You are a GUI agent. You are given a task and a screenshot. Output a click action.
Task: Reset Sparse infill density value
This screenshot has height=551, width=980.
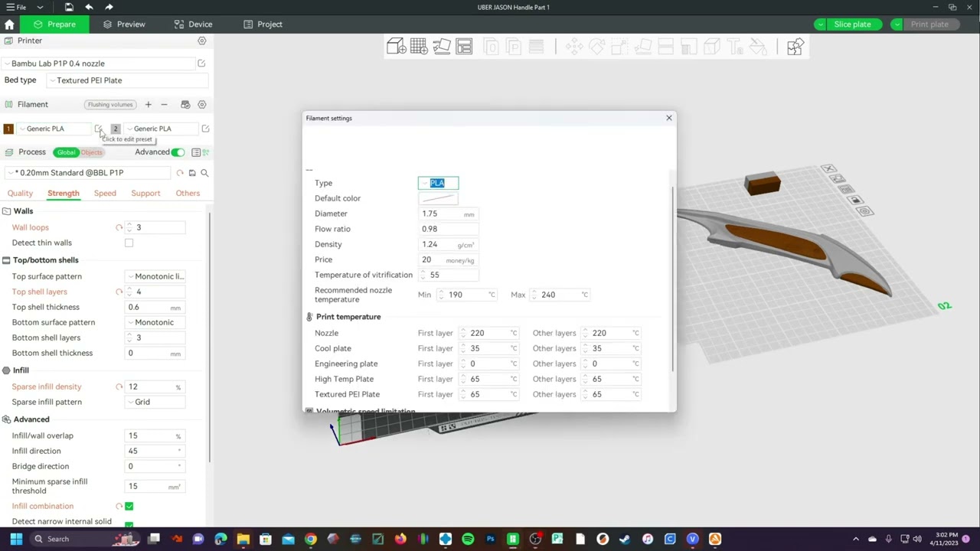pyautogui.click(x=119, y=386)
